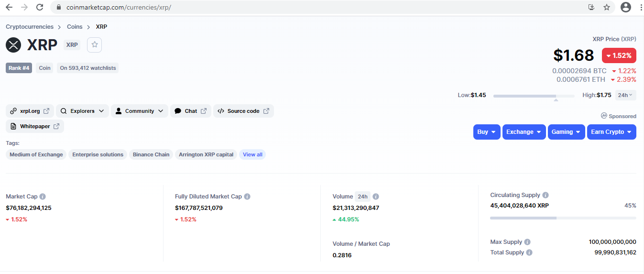Change the Volume 24h period selector
Screen dimensions: 644x274
click(x=362, y=197)
